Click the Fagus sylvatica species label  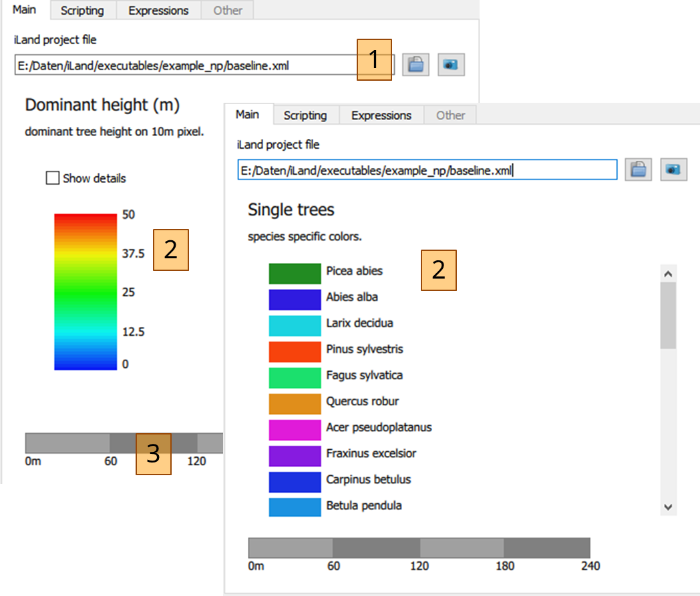[x=364, y=375]
